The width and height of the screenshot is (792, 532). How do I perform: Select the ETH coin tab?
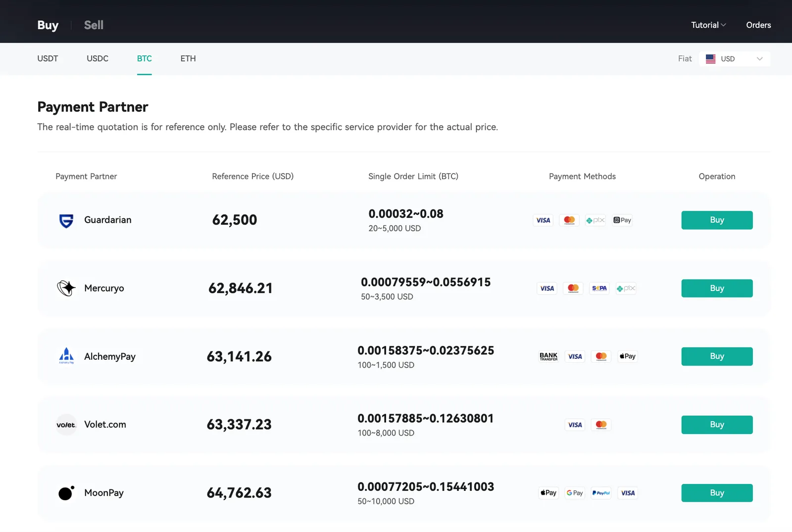[188, 58]
